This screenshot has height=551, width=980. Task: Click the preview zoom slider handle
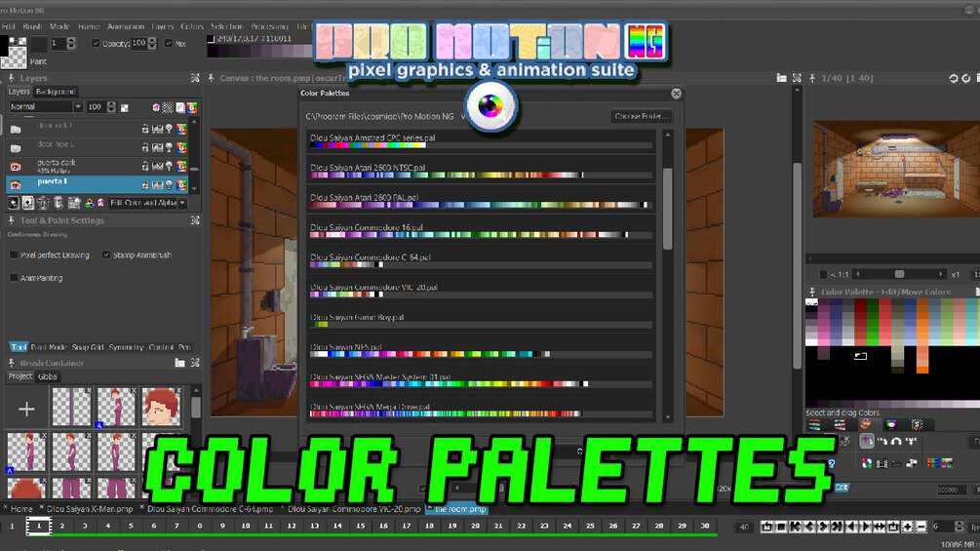899,274
